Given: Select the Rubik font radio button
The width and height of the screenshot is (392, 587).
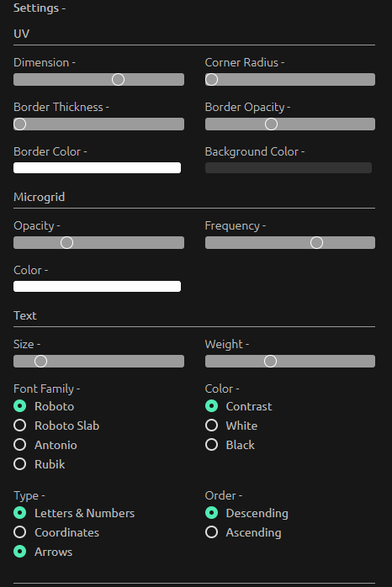Looking at the screenshot, I should (20, 464).
